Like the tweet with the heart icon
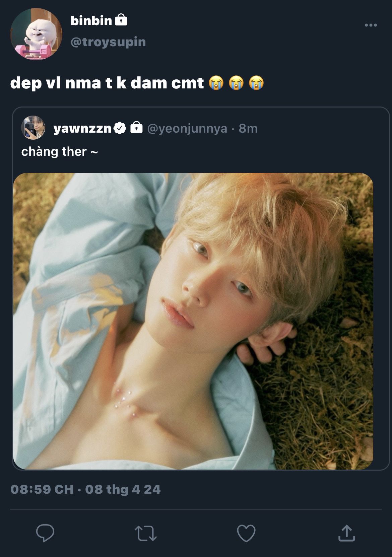This screenshot has width=392, height=557. click(246, 533)
